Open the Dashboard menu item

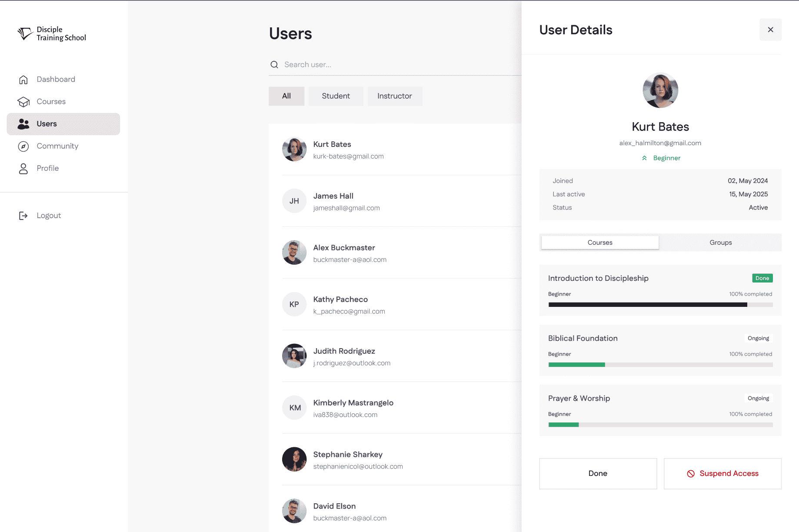63,80
